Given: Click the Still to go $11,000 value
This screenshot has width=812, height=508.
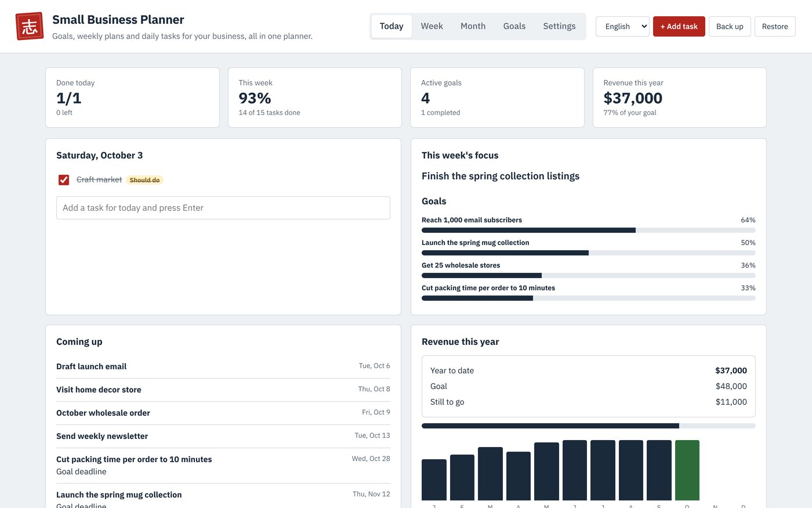Looking at the screenshot, I should coord(731,402).
